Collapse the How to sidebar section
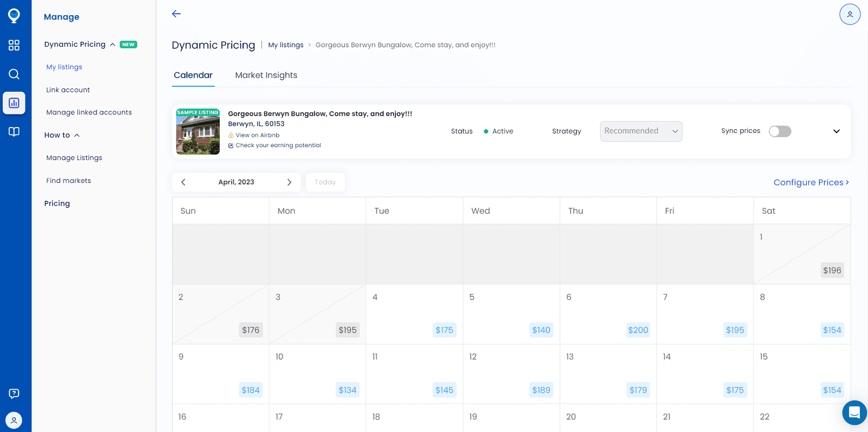 point(76,135)
